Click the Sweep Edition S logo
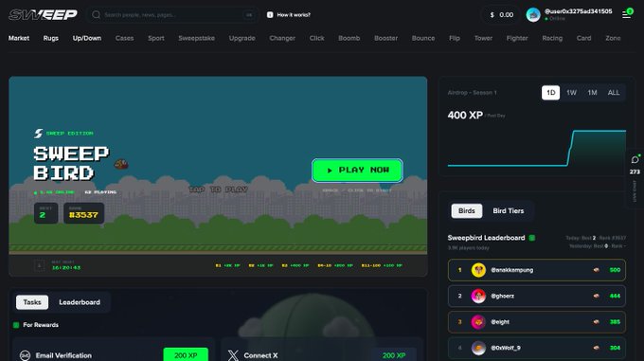 point(38,133)
